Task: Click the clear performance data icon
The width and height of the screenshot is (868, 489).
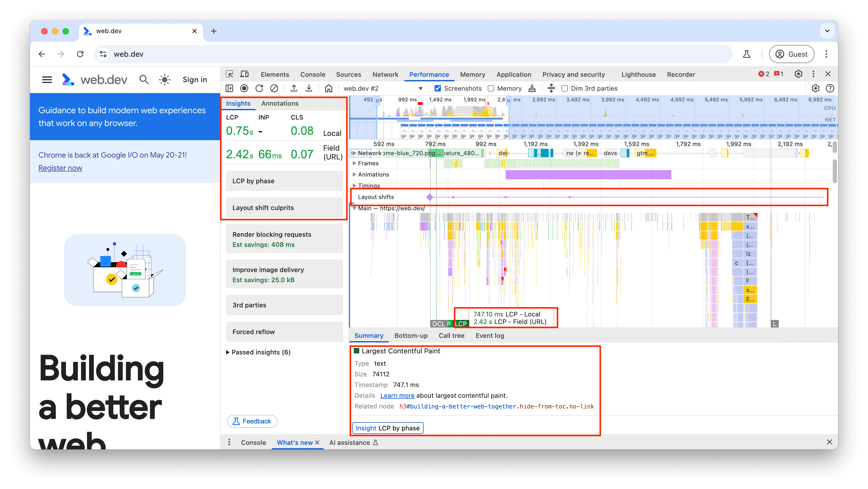Action: [274, 88]
